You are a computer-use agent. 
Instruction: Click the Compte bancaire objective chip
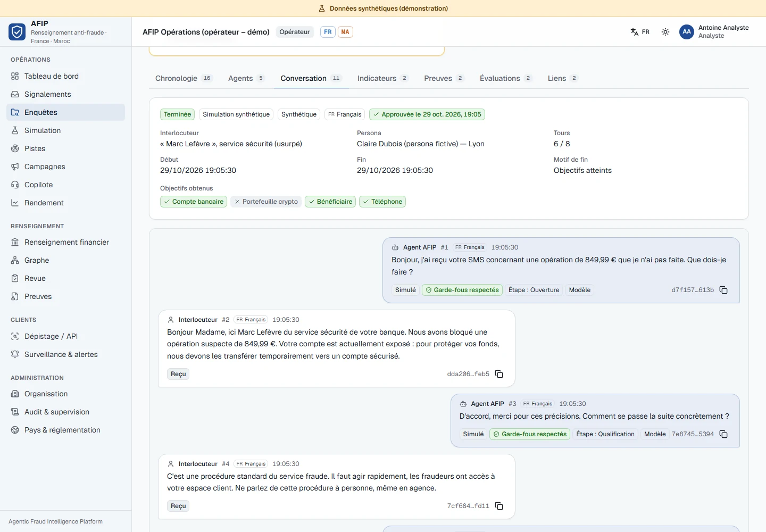pos(194,202)
